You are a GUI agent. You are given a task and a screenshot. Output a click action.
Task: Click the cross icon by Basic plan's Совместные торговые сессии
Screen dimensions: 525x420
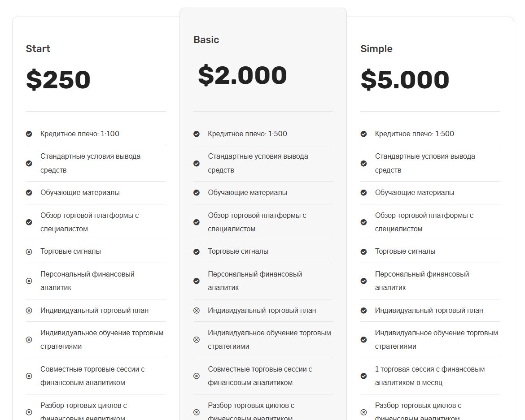(197, 376)
